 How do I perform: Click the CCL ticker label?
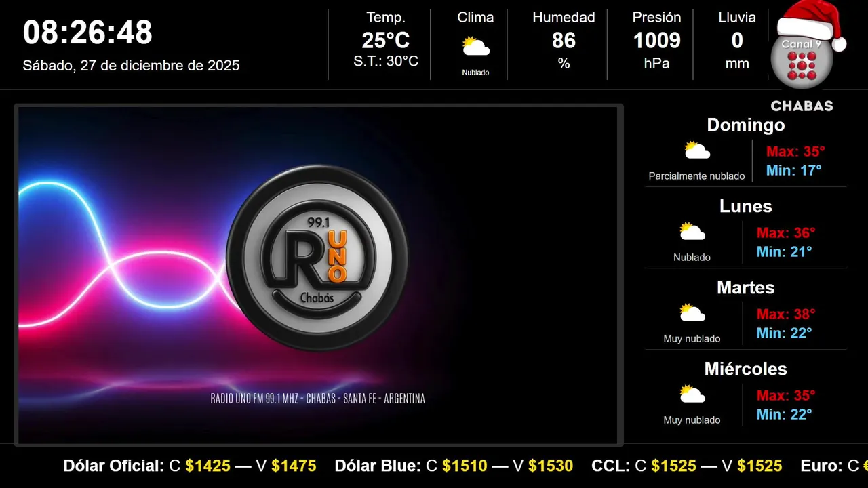pos(610,466)
